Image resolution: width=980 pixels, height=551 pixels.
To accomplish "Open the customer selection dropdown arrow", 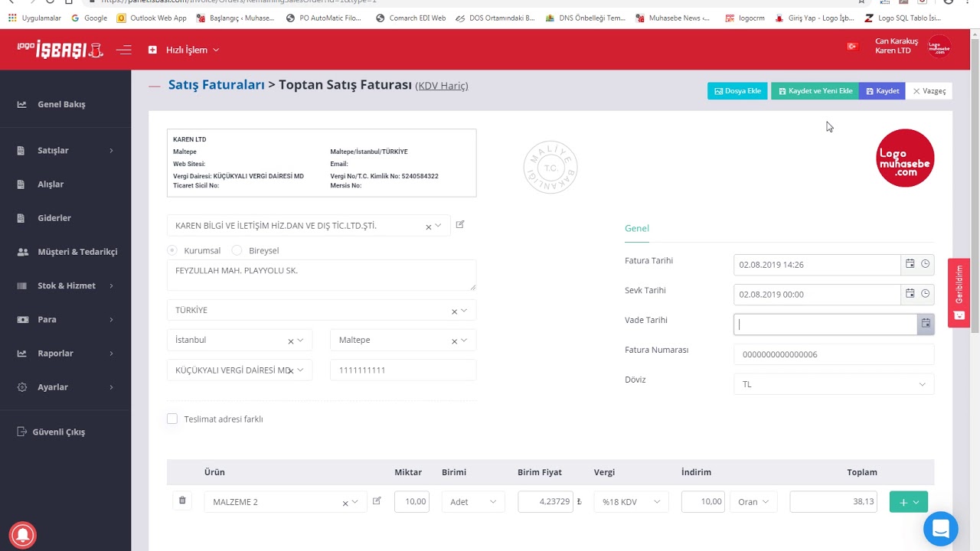I will (438, 226).
